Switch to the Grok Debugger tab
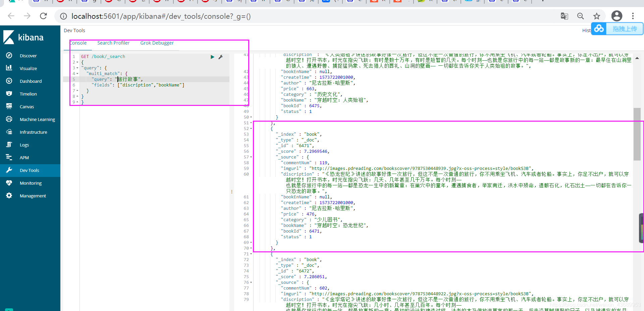 157,43
